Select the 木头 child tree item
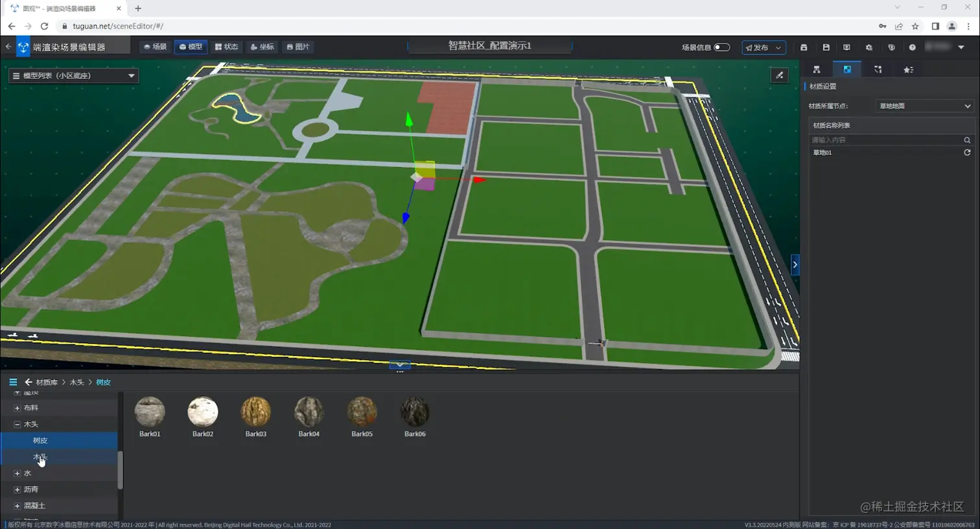The height and width of the screenshot is (529, 980). pyautogui.click(x=59, y=457)
